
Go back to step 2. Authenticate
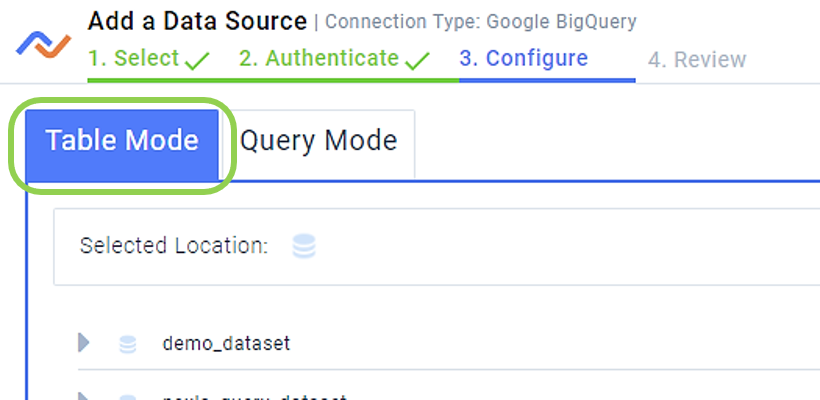319,59
